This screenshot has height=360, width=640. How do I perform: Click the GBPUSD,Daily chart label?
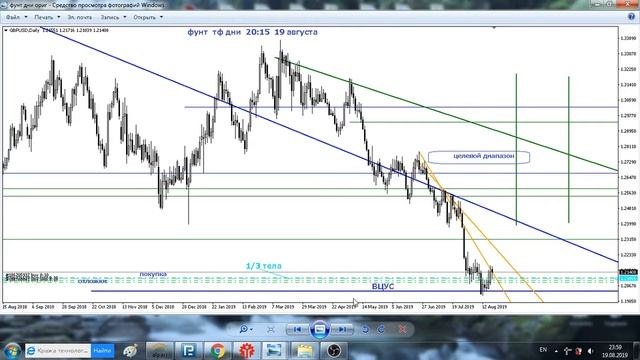click(x=24, y=30)
